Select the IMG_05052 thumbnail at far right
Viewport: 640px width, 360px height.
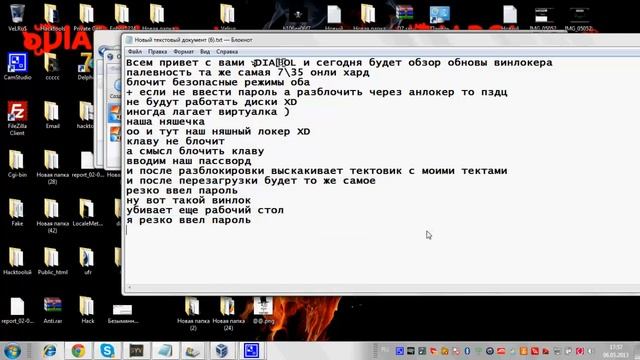coord(579,17)
